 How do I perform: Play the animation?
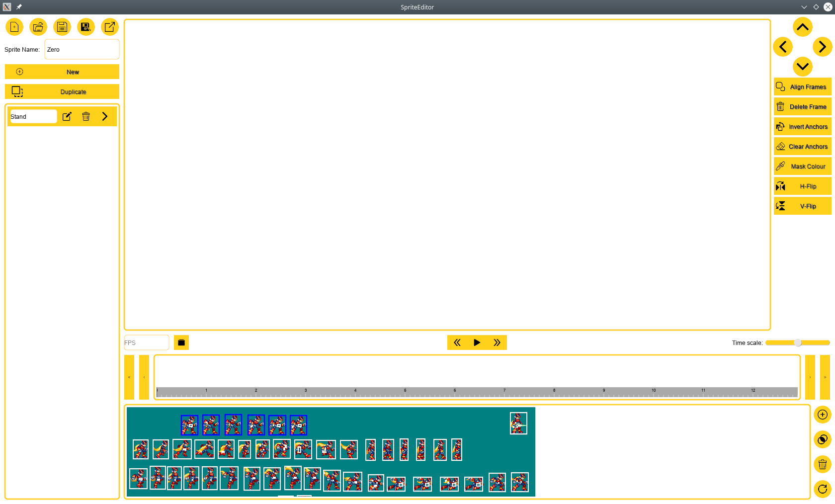pyautogui.click(x=477, y=342)
